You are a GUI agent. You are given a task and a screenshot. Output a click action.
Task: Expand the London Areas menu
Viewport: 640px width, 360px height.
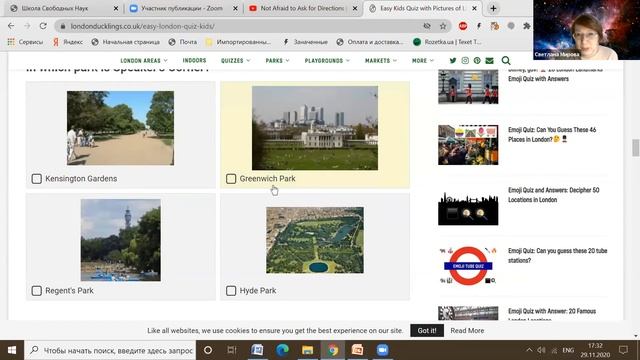(x=144, y=60)
